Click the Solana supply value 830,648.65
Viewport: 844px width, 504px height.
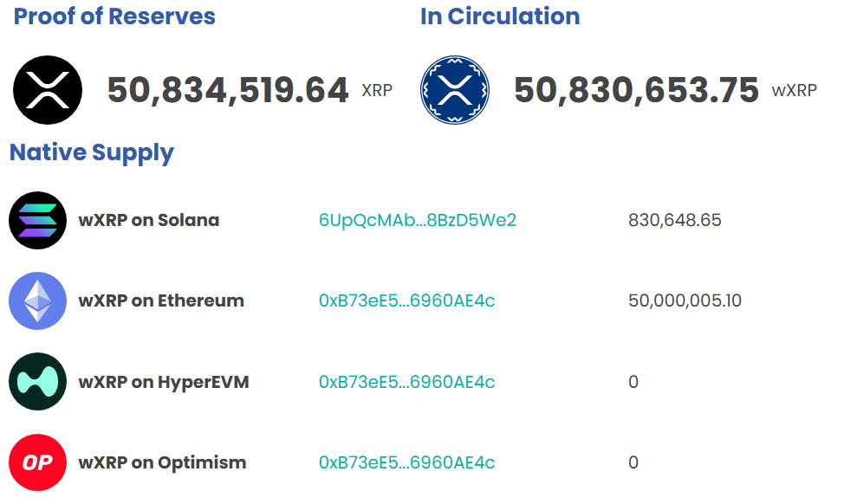[674, 220]
